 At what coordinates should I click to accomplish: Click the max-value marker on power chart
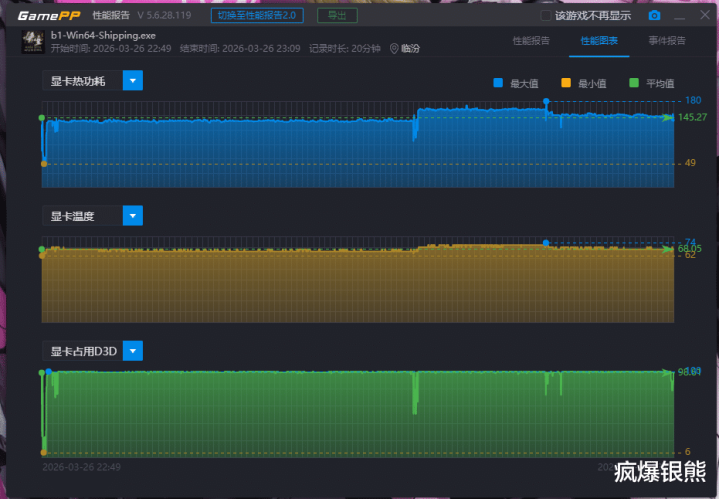pyautogui.click(x=546, y=101)
